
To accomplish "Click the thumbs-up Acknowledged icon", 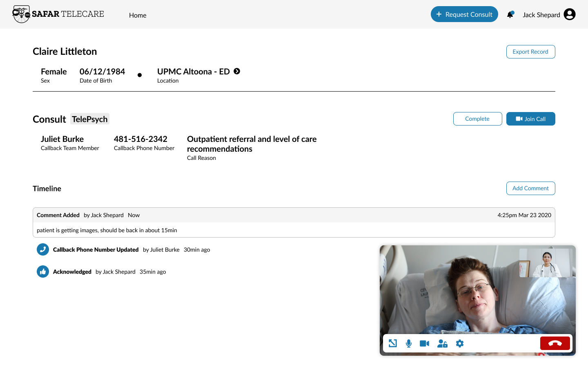I will point(42,272).
